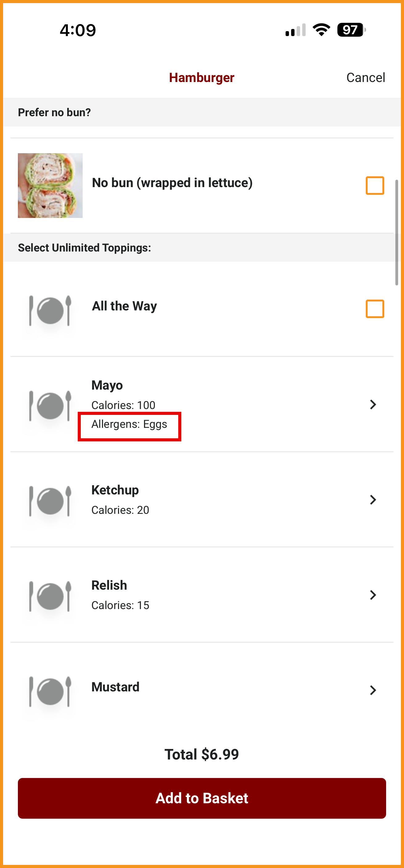
Task: Cancel the Hamburger customization
Action: click(x=365, y=77)
